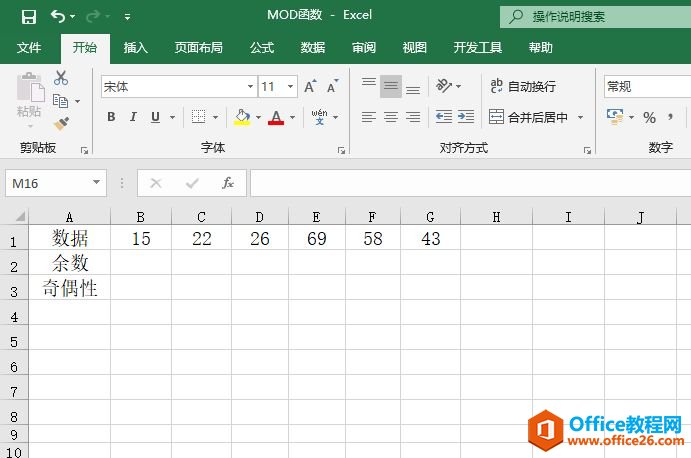691x458 pixels.
Task: Toggle bold formatting
Action: pos(111,117)
